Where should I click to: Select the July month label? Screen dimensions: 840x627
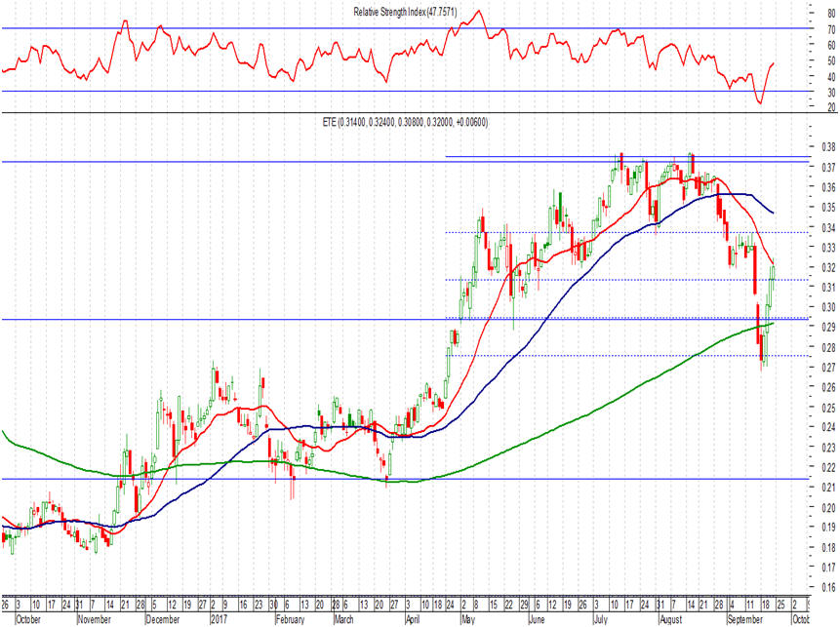pos(601,619)
